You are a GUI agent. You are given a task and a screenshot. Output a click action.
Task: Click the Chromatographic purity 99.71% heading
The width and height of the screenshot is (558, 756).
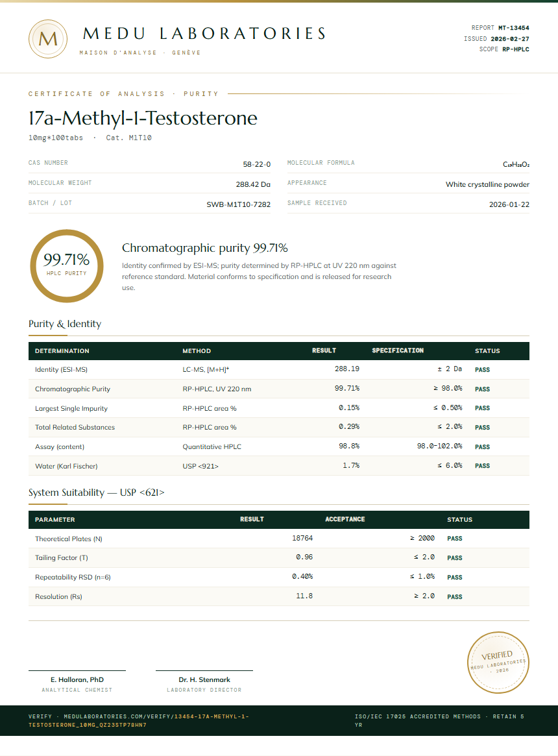204,248
